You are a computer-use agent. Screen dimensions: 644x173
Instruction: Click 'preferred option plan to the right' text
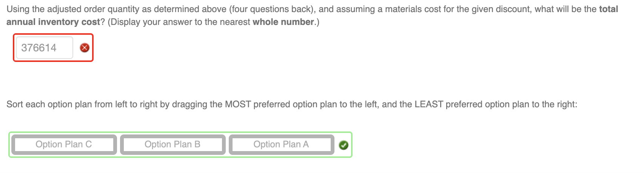[x=511, y=104]
